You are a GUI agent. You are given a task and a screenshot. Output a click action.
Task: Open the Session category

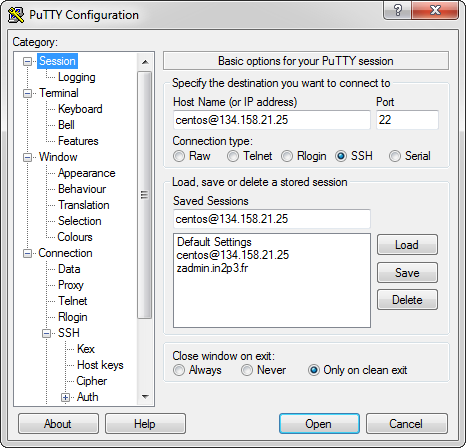click(x=57, y=61)
